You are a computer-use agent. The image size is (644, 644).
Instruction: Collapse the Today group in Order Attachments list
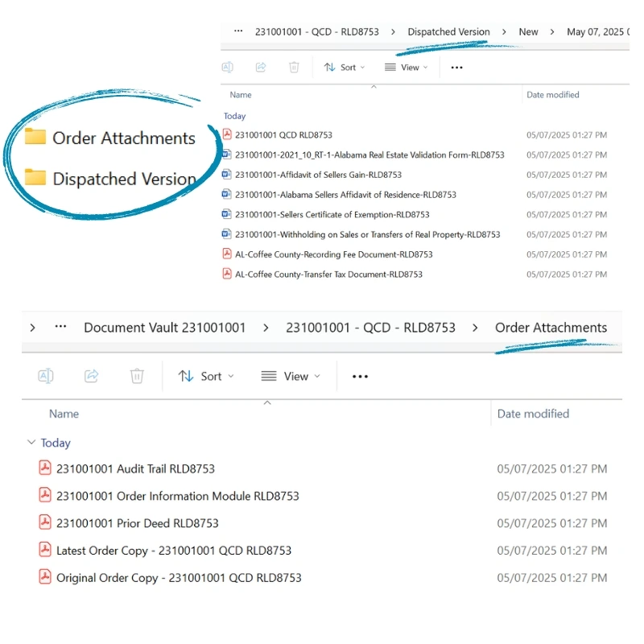[32, 443]
